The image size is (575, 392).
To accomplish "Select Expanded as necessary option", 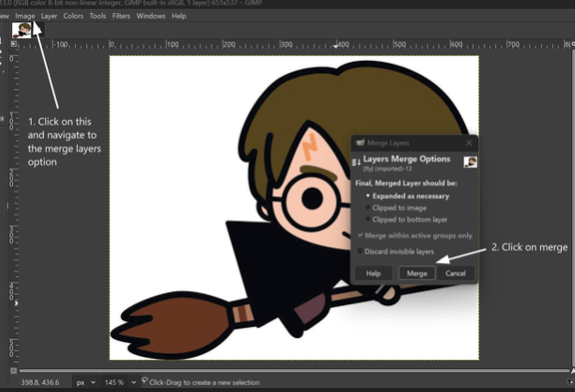I will coord(407,196).
